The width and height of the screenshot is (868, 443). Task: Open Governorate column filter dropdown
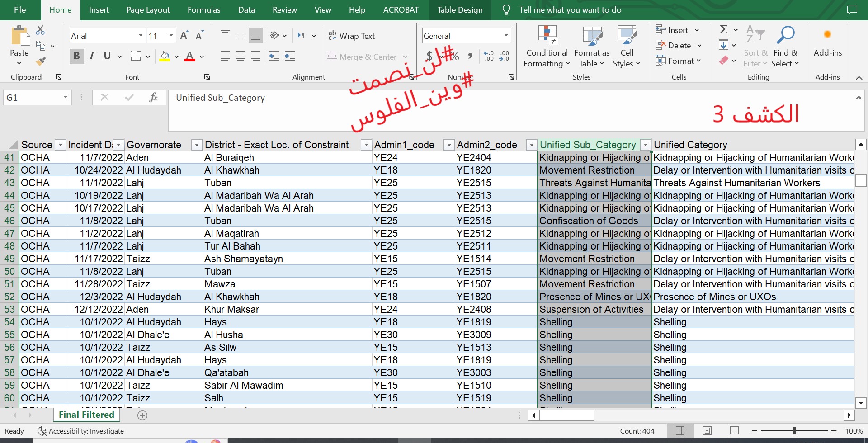pos(196,145)
